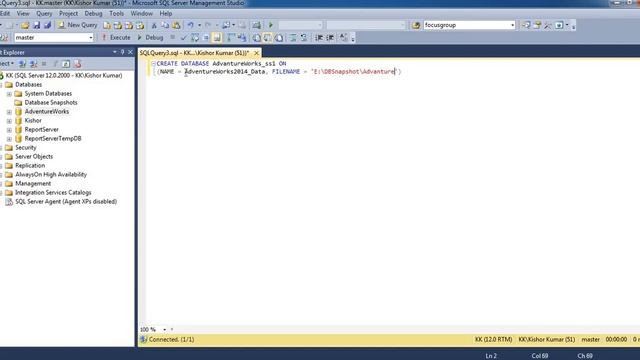Click the green Start arrow icon
The width and height of the screenshot is (640, 360).
[x=271, y=25]
